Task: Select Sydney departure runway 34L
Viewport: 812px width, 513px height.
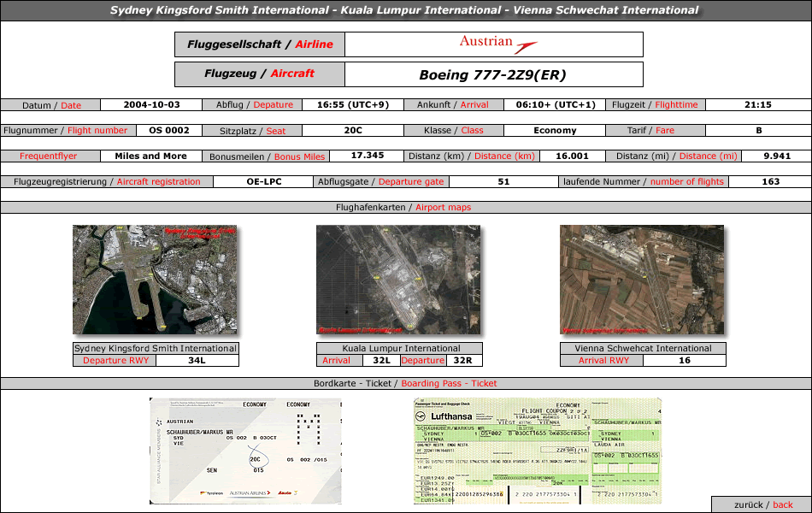Action: pos(197,361)
